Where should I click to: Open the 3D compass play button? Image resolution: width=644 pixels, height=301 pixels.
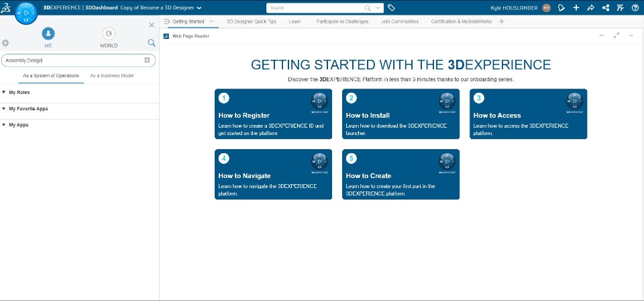click(x=26, y=13)
